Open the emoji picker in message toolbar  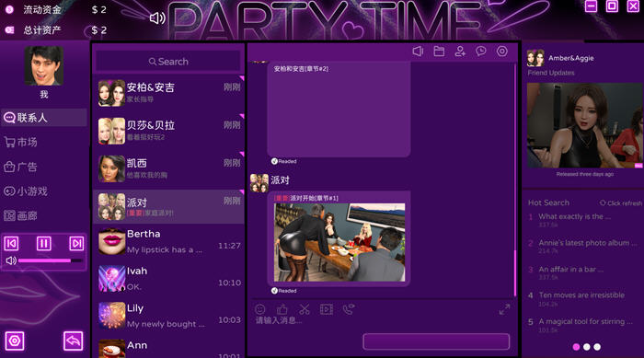pos(260,309)
